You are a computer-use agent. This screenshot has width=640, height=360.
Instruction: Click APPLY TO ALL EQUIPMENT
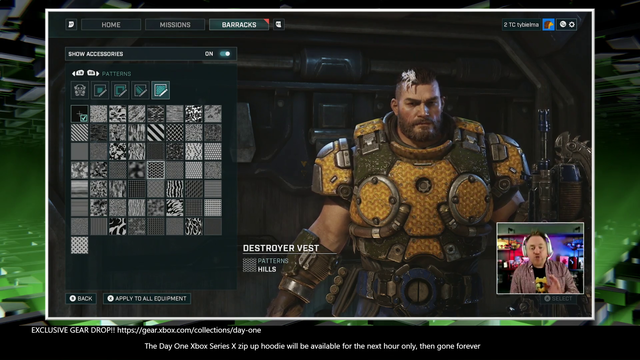point(147,298)
